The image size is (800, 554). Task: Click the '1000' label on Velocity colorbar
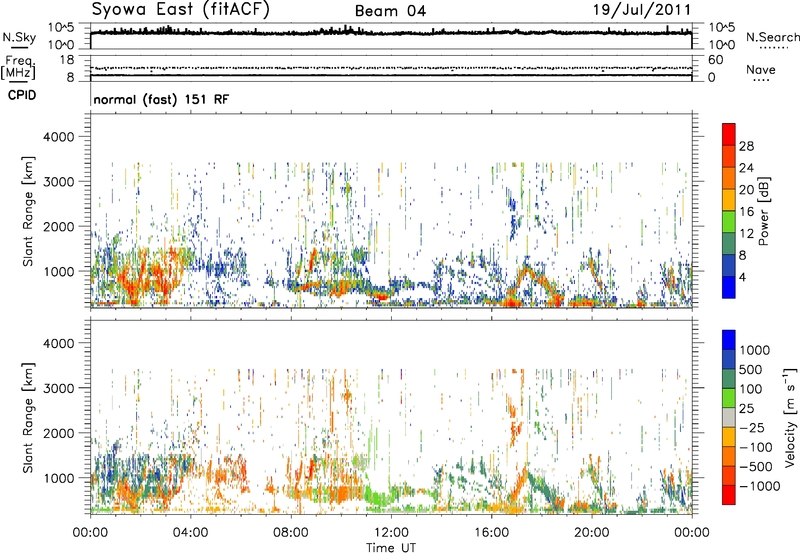[754, 350]
